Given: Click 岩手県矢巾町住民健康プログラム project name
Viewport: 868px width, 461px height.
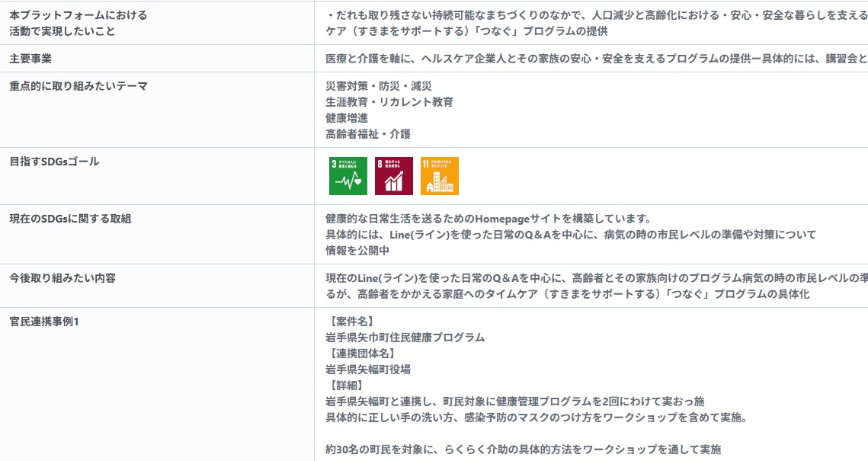Looking at the screenshot, I should coord(405,338).
